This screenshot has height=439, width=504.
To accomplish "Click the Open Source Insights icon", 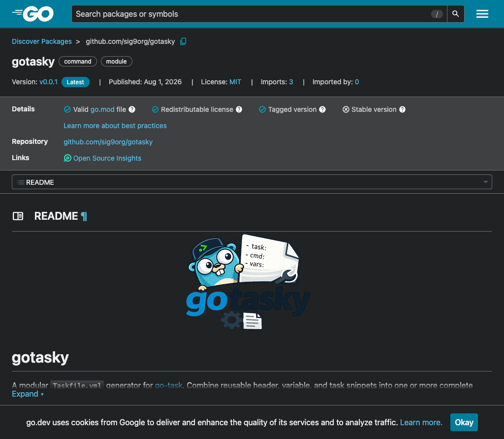I will coord(67,158).
